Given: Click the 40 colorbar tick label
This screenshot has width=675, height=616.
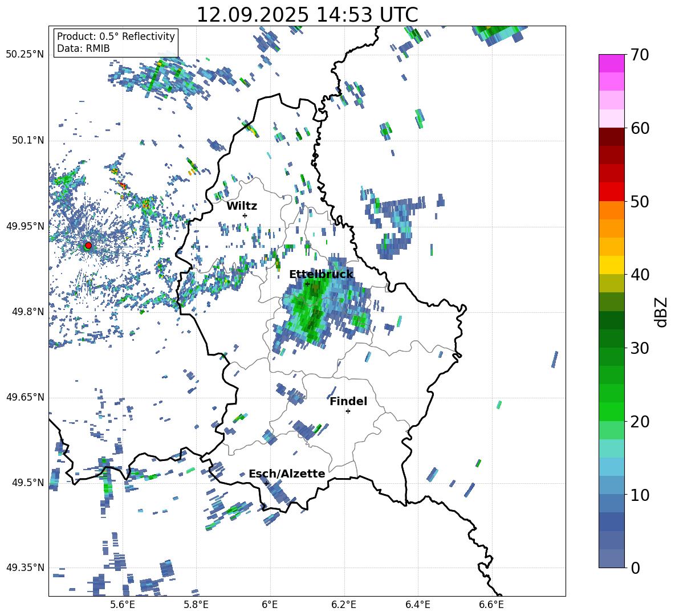Looking at the screenshot, I should pyautogui.click(x=640, y=275).
